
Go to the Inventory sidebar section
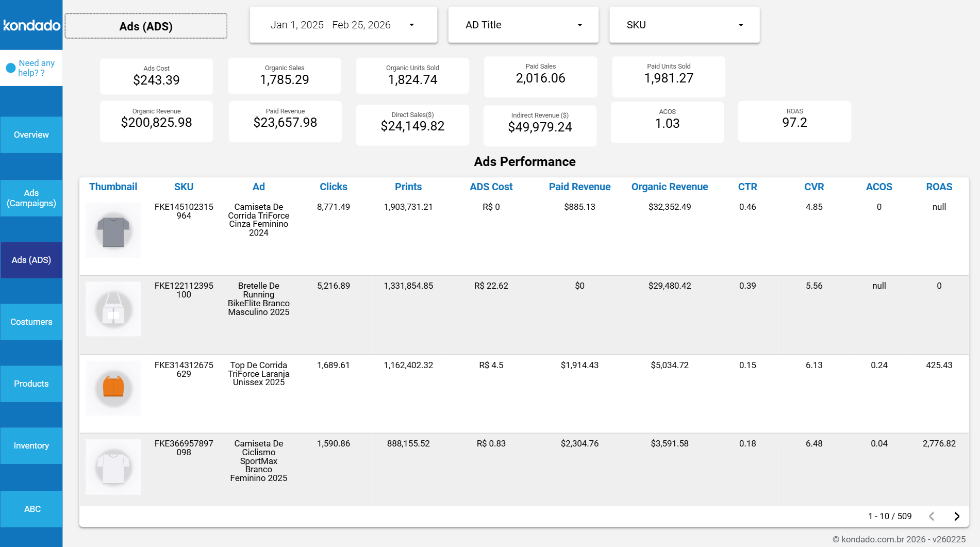31,445
